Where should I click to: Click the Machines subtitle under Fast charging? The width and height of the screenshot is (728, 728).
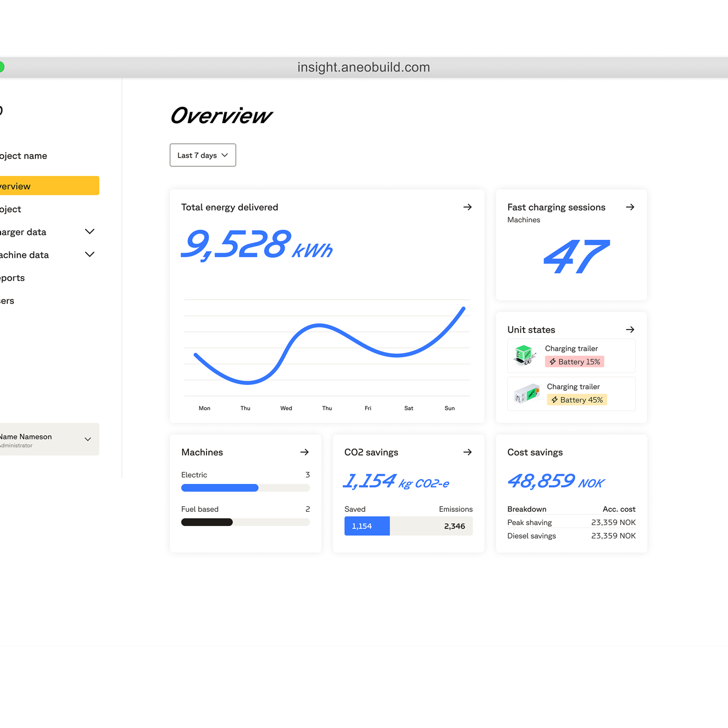[x=523, y=220]
